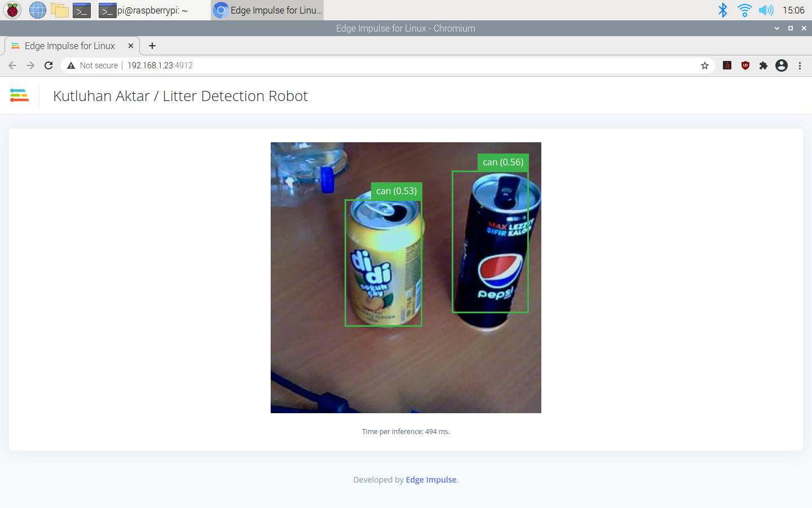Click the Edge Impulse logo in the header
Image resolution: width=812 pixels, height=508 pixels.
point(19,95)
